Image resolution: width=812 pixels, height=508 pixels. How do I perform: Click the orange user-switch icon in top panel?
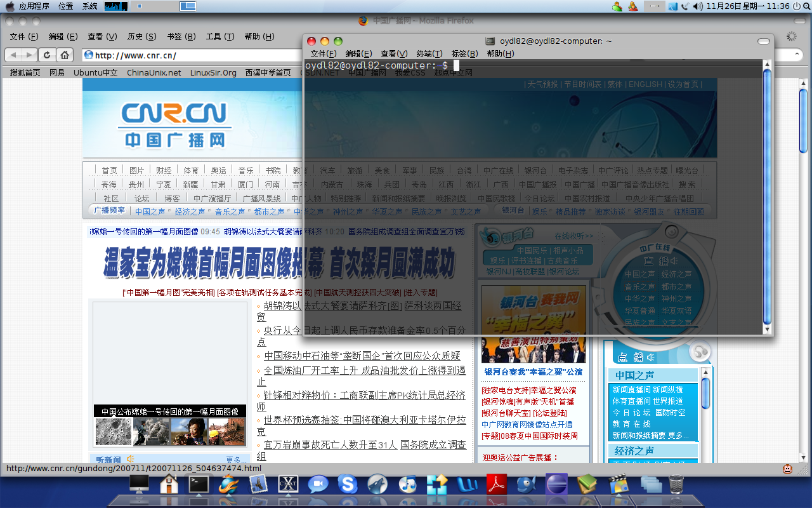tap(632, 6)
